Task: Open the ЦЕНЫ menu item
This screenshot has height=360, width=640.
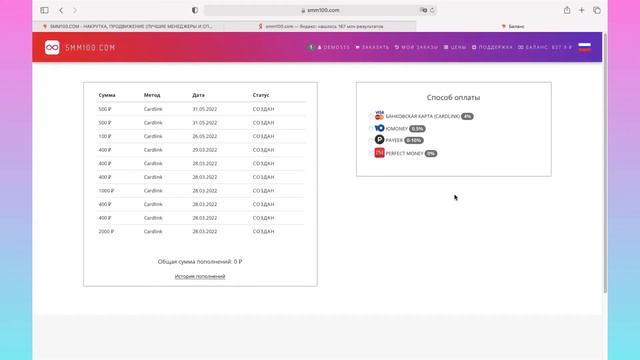Action: [x=455, y=47]
